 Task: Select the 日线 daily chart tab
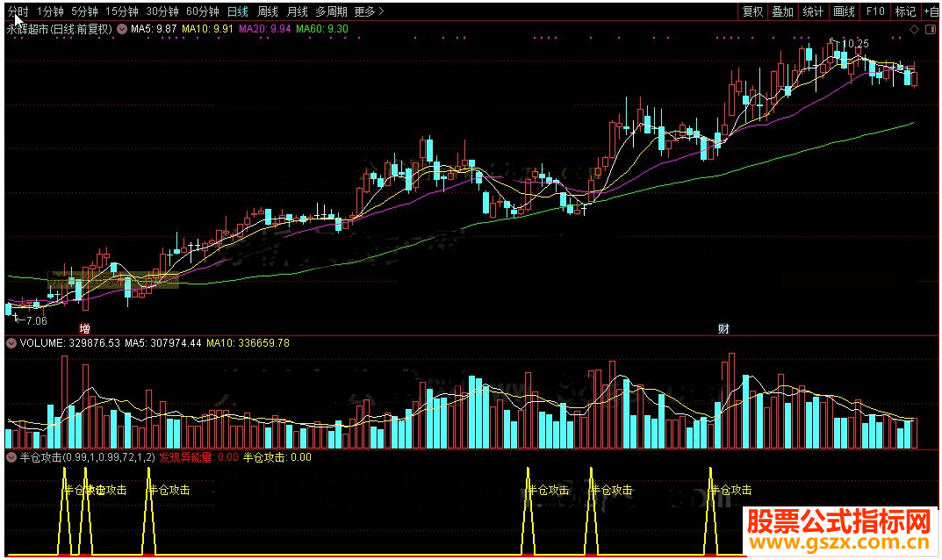(x=238, y=11)
